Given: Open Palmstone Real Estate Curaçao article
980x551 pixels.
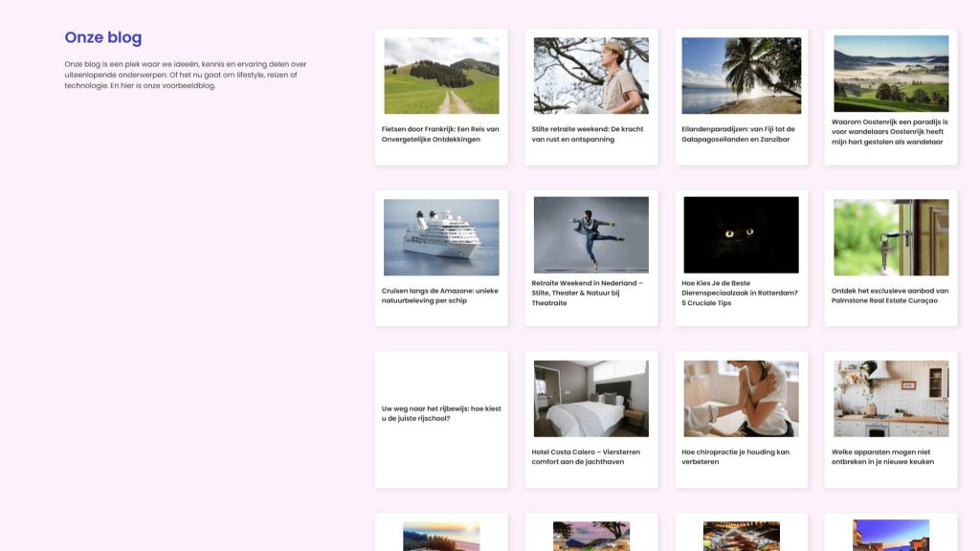Looking at the screenshot, I should pos(890,296).
